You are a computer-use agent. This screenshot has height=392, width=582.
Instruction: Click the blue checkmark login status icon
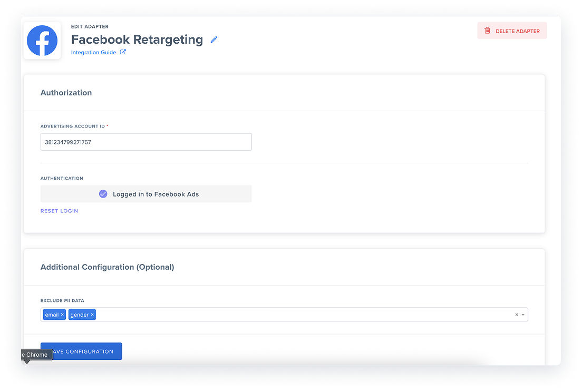tap(103, 194)
